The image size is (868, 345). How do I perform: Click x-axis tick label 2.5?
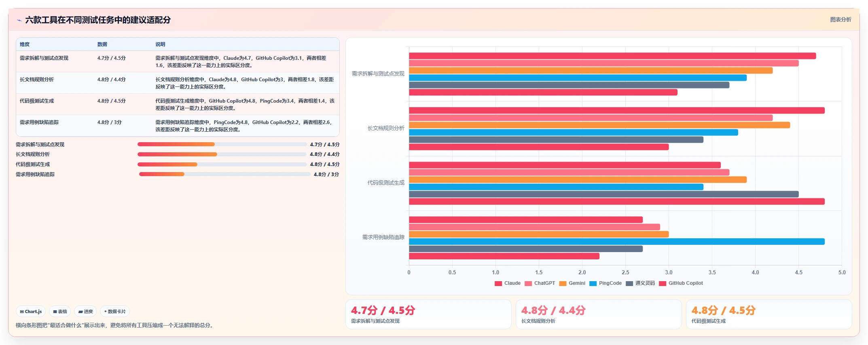[x=625, y=272]
